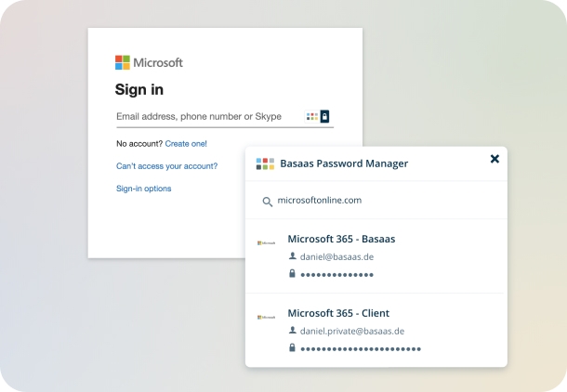Click the No account? text

pyautogui.click(x=139, y=144)
